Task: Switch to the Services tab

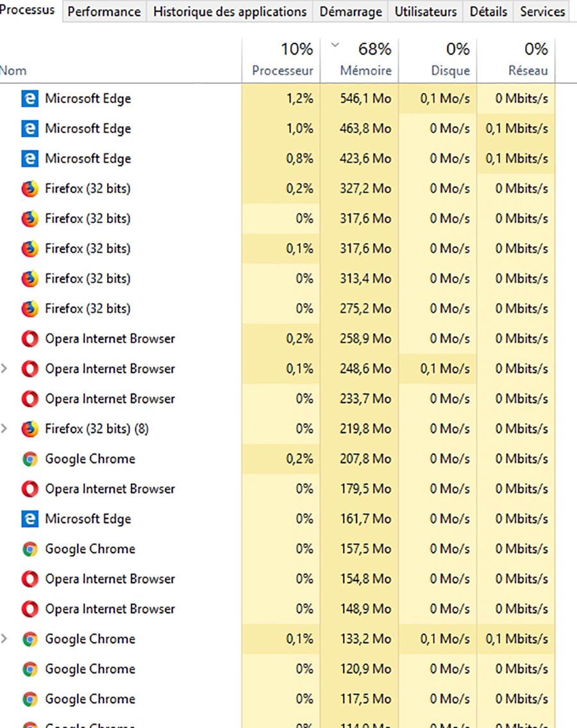Action: point(542,12)
